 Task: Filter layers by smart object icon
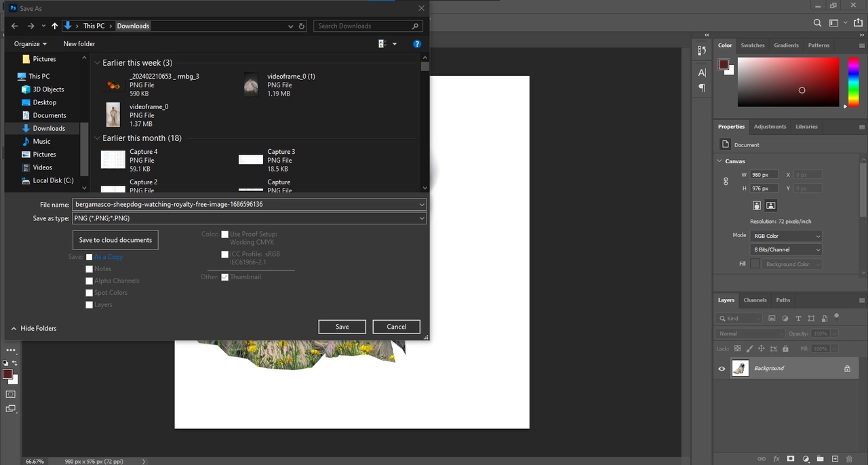824,319
